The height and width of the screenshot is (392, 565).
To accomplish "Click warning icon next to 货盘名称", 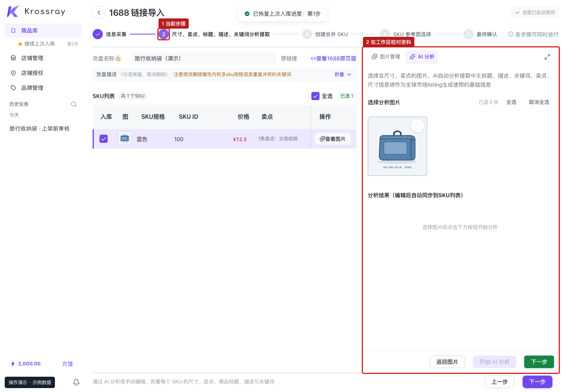I will point(118,58).
